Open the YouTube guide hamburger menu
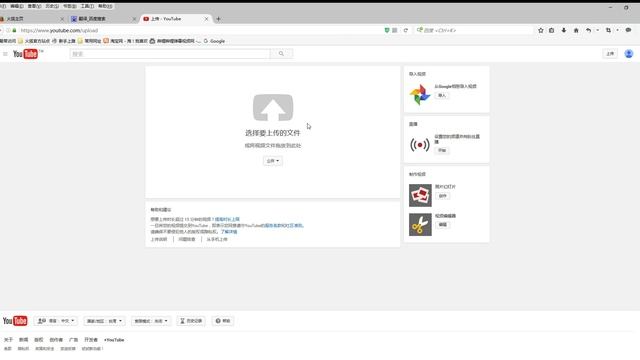640x360 pixels. click(5, 54)
